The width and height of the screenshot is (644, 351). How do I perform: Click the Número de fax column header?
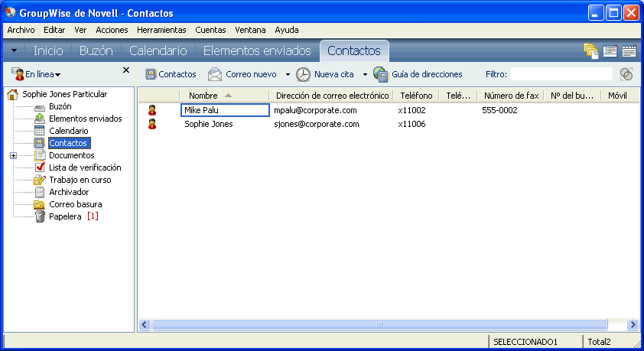pos(511,96)
